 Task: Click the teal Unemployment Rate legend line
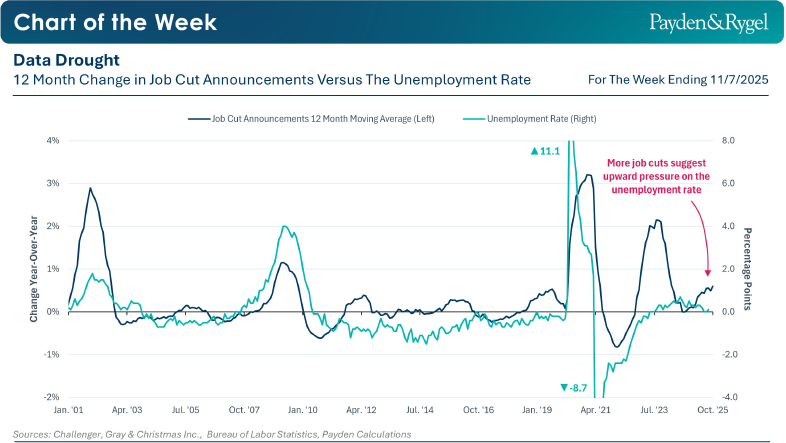(x=473, y=118)
